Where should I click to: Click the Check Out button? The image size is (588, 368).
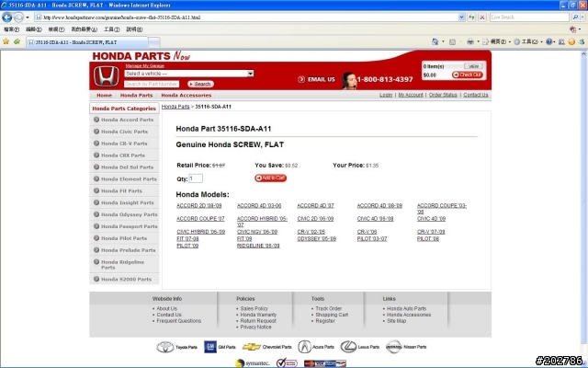click(467, 75)
